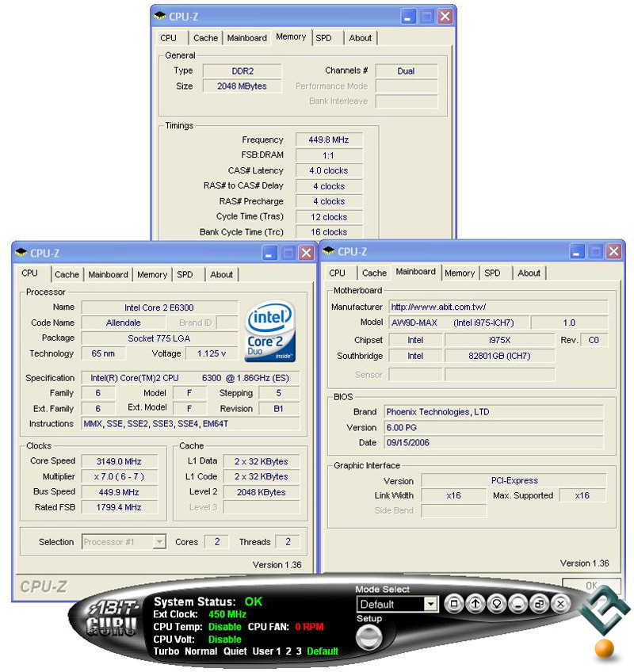Screen dimensions: 634x672
Task: Close the Mainboard CPU-Z window
Action: coord(614,251)
